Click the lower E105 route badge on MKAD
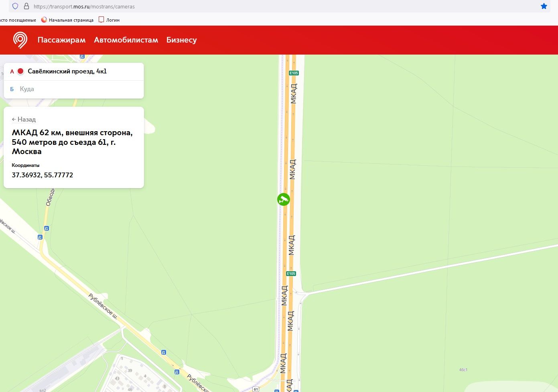This screenshot has height=392, width=558. click(291, 274)
